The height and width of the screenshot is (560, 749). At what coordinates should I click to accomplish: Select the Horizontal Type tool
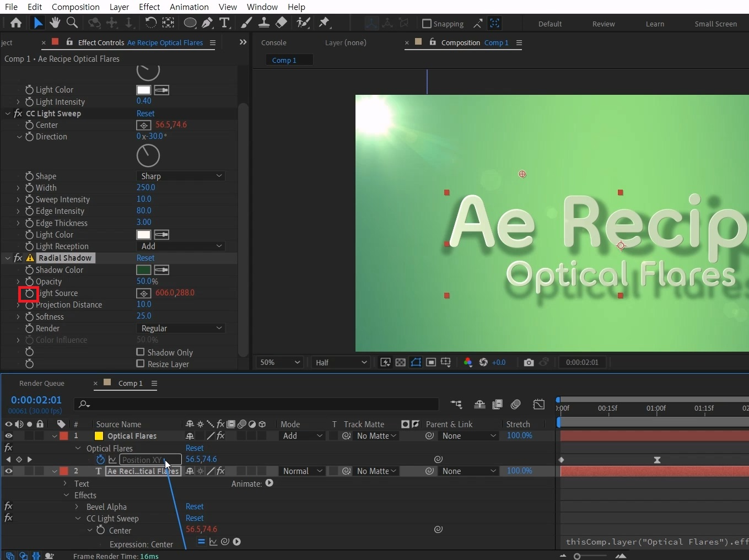224,23
